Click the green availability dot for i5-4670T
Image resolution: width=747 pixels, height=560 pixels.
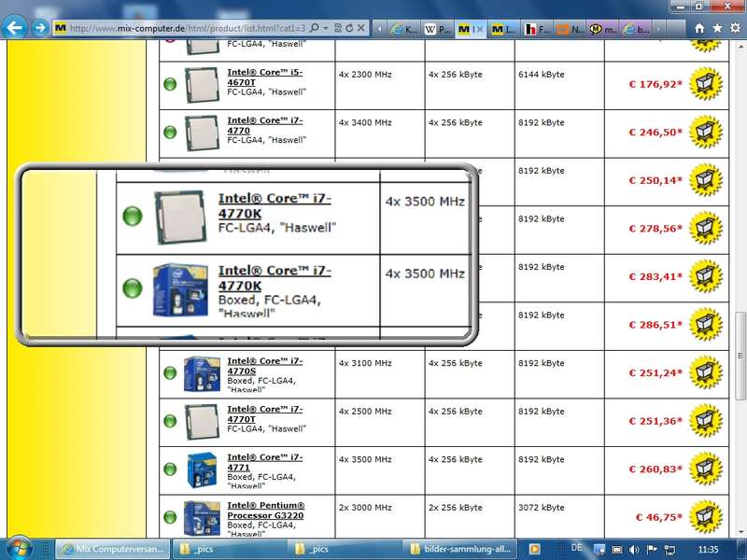tap(170, 84)
